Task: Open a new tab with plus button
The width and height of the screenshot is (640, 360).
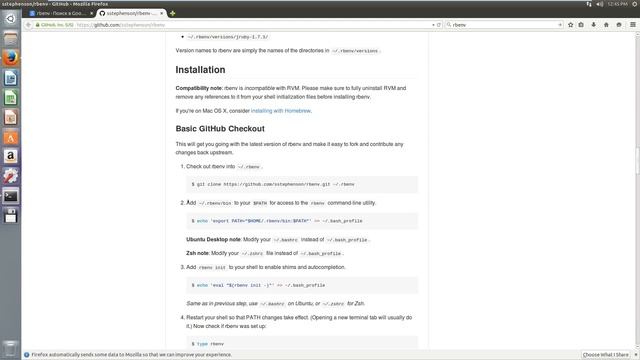Action: point(173,13)
